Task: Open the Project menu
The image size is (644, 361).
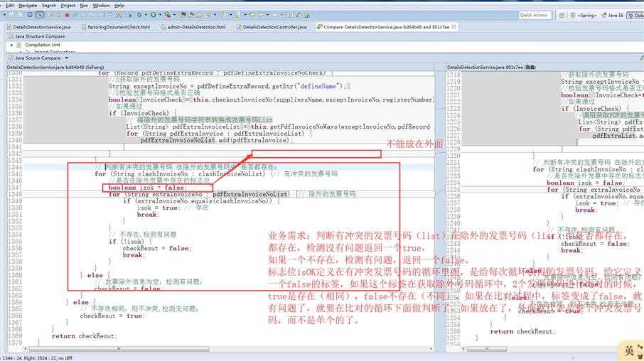Action: [x=68, y=6]
